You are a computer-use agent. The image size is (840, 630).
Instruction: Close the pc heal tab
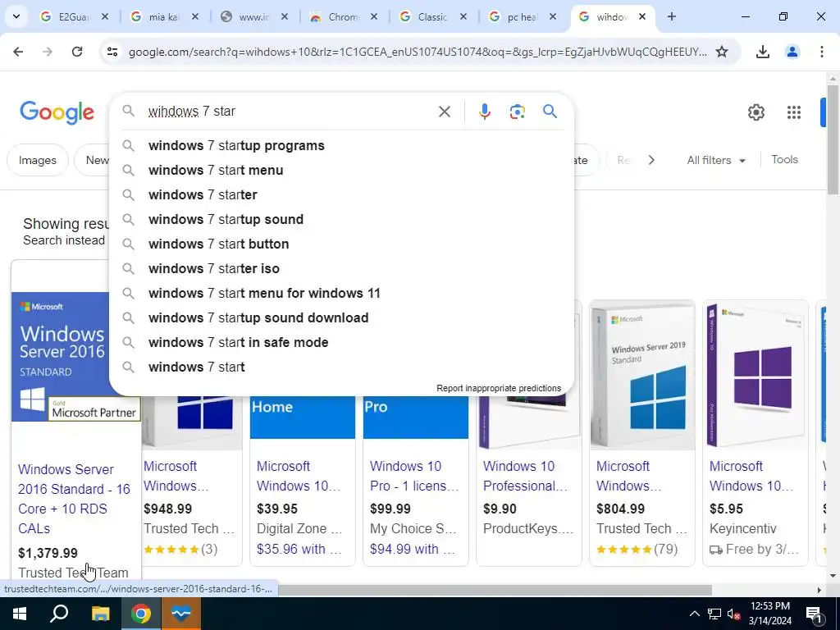[x=552, y=16]
